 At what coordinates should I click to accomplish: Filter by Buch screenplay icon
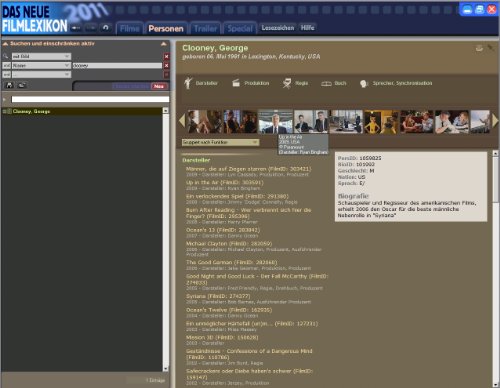pos(326,84)
